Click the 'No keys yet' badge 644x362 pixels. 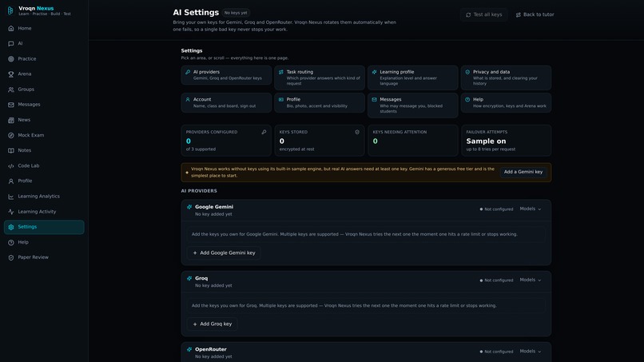pos(236,13)
